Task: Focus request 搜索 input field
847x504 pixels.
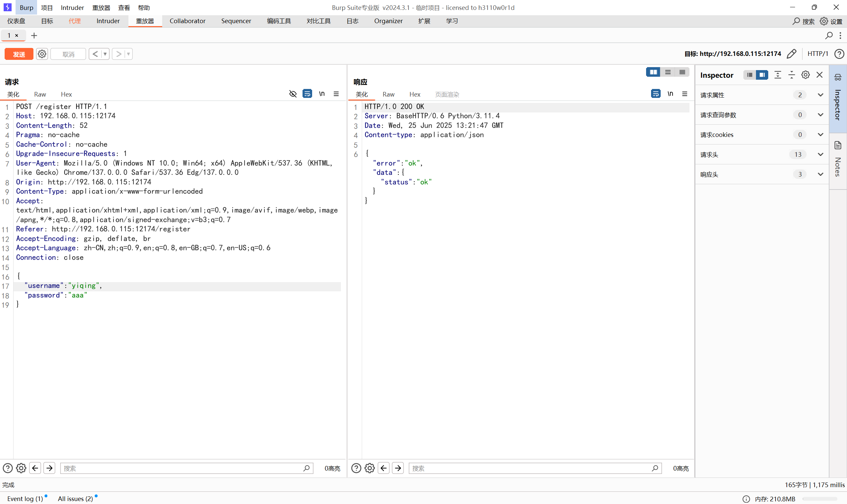Action: pyautogui.click(x=187, y=468)
